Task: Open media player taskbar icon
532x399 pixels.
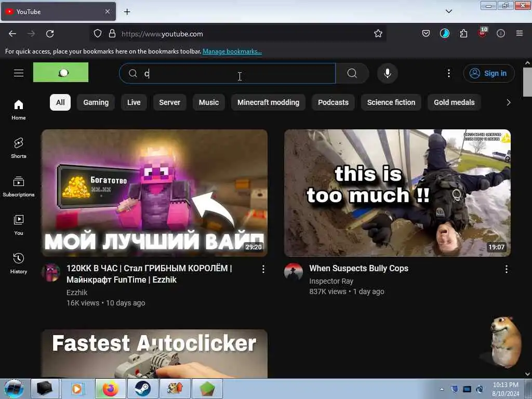Action: [x=77, y=389]
